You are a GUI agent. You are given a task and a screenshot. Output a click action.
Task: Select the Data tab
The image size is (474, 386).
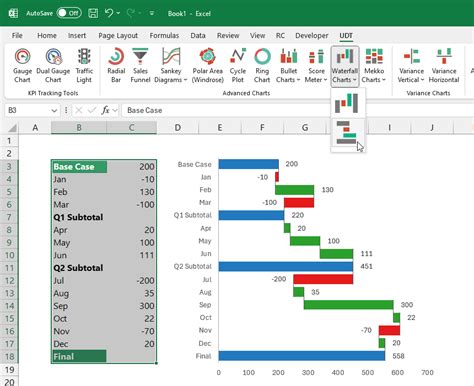tap(198, 35)
